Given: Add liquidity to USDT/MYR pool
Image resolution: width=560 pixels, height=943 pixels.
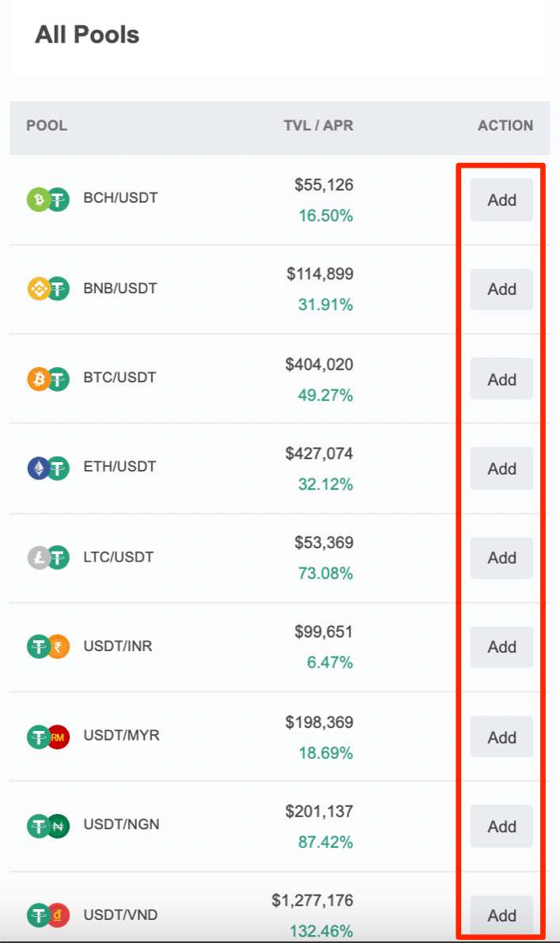Looking at the screenshot, I should [x=501, y=737].
